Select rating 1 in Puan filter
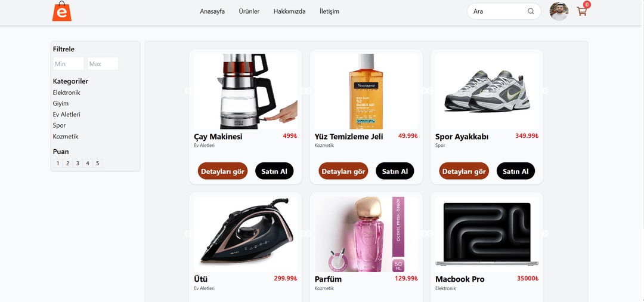The image size is (644, 302). point(58,163)
